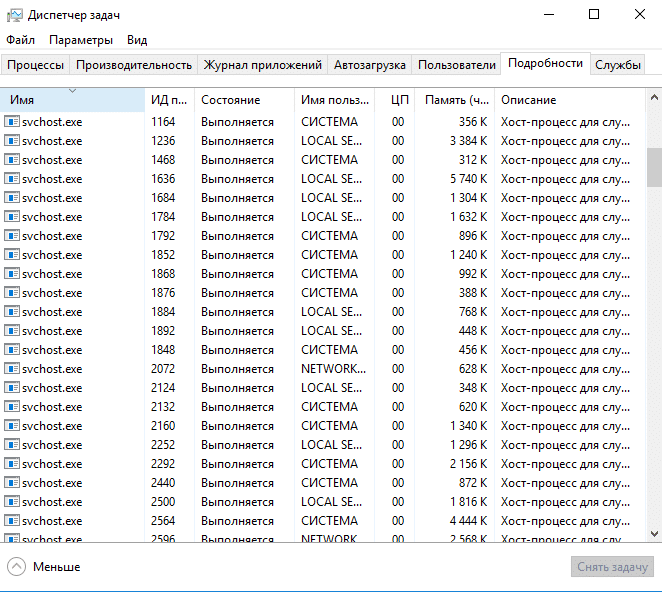Click scrollbar down arrow in process list
662x592 pixels.
coord(654,534)
